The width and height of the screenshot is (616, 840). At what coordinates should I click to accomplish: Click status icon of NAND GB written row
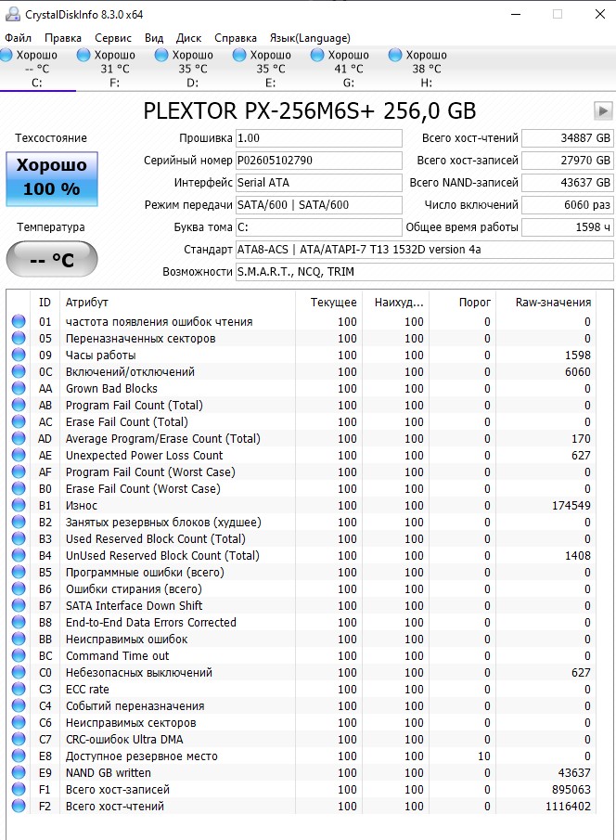click(19, 772)
